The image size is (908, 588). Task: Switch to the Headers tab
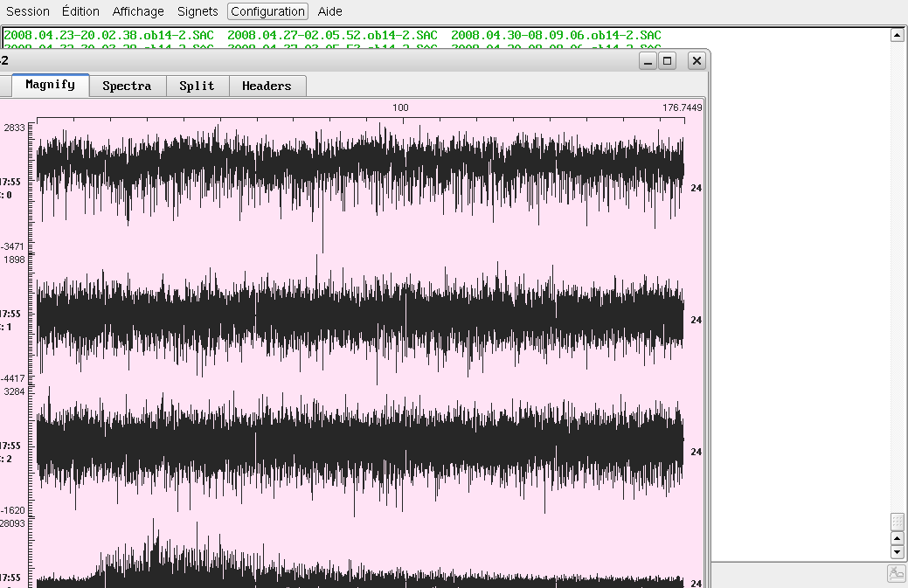267,86
